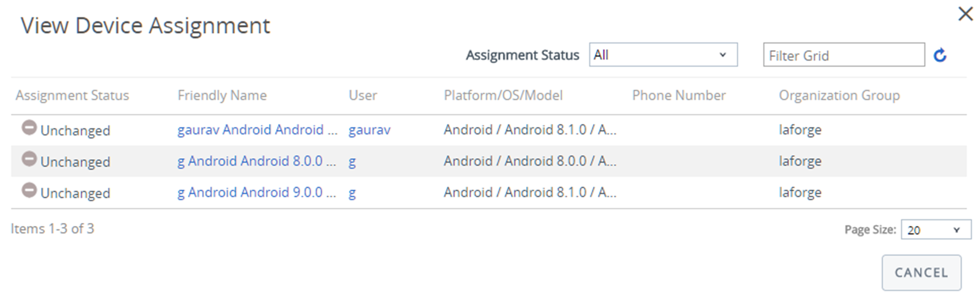The image size is (980, 295).
Task: Open the g Android Android 8.0.0 device link
Action: 257,161
